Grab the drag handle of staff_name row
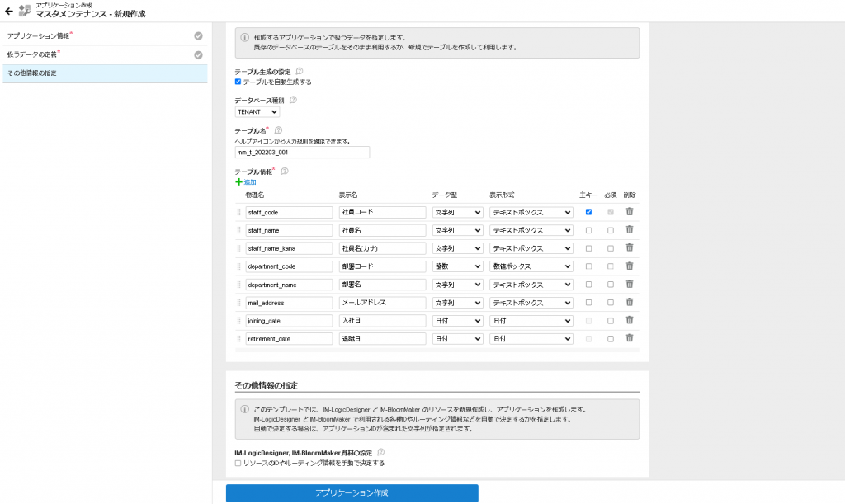 coord(238,230)
